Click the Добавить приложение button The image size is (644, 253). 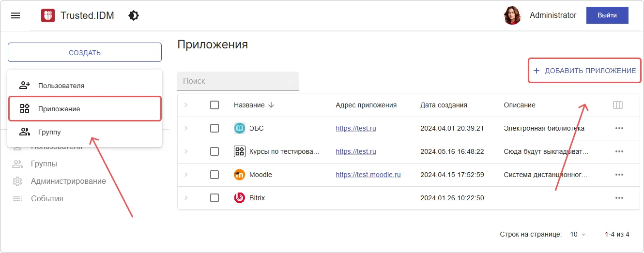[x=584, y=71]
